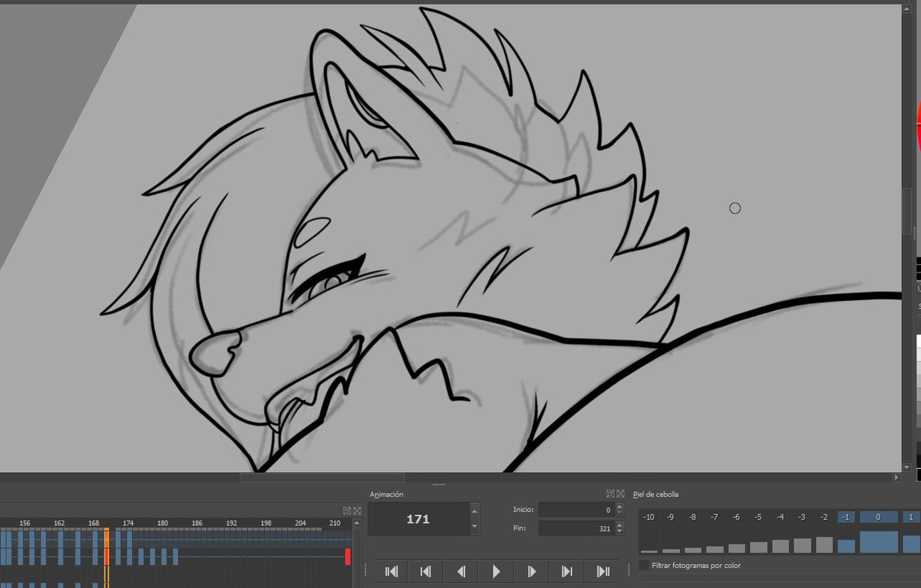Go to the first frame of the animation
This screenshot has width=921, height=588.
391,571
